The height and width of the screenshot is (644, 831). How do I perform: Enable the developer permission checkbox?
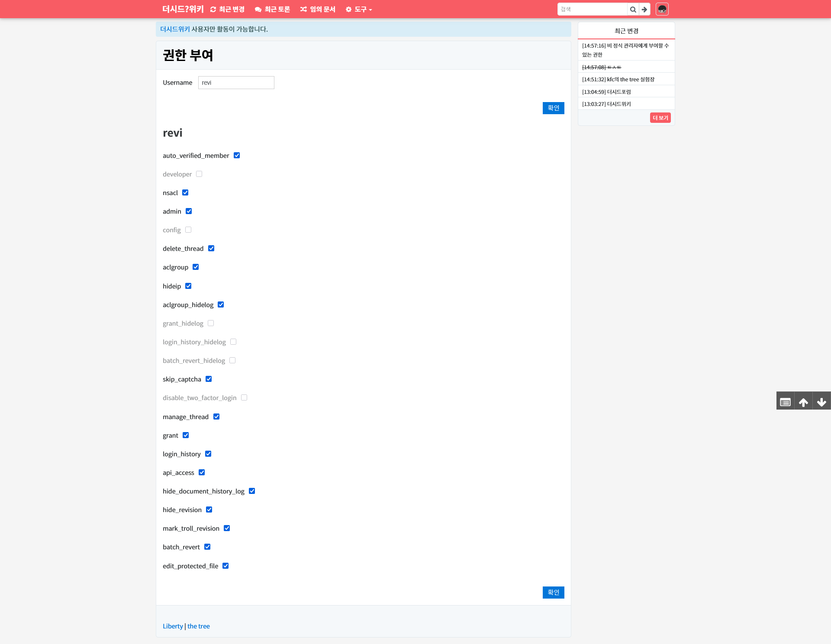pyautogui.click(x=199, y=173)
